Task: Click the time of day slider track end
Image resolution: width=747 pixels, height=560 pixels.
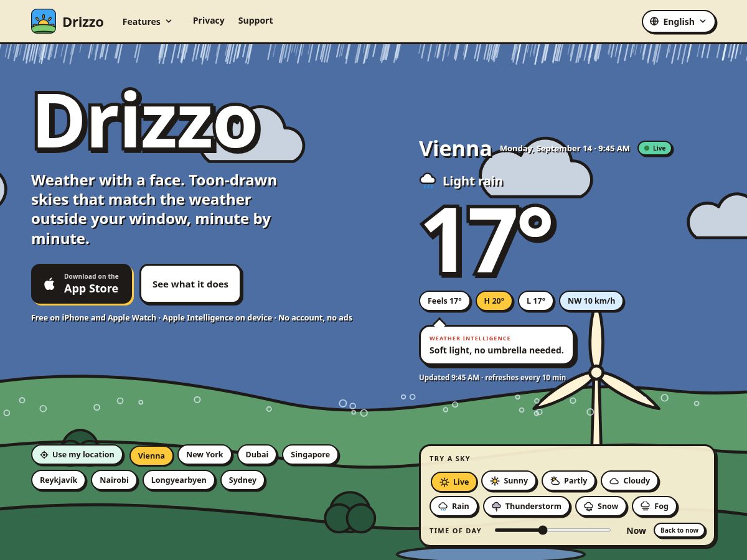Action: pos(609,530)
